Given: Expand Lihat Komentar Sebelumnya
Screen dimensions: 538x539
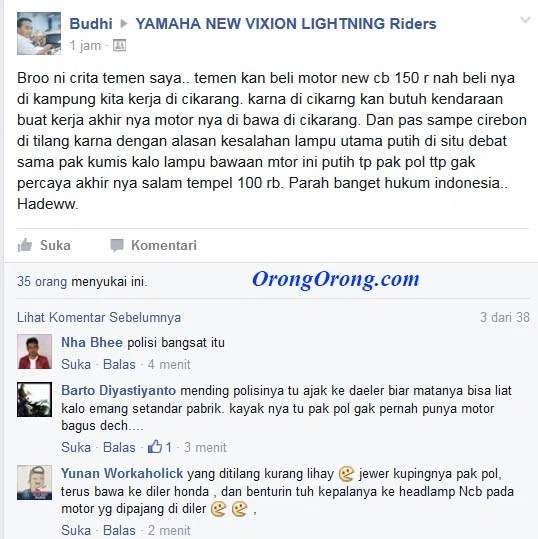Looking at the screenshot, I should 99,317.
